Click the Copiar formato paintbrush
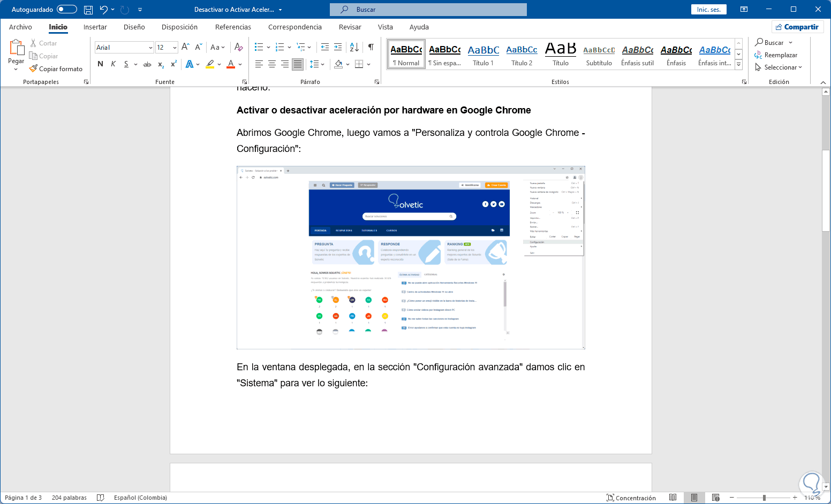The image size is (831, 504). click(x=56, y=69)
